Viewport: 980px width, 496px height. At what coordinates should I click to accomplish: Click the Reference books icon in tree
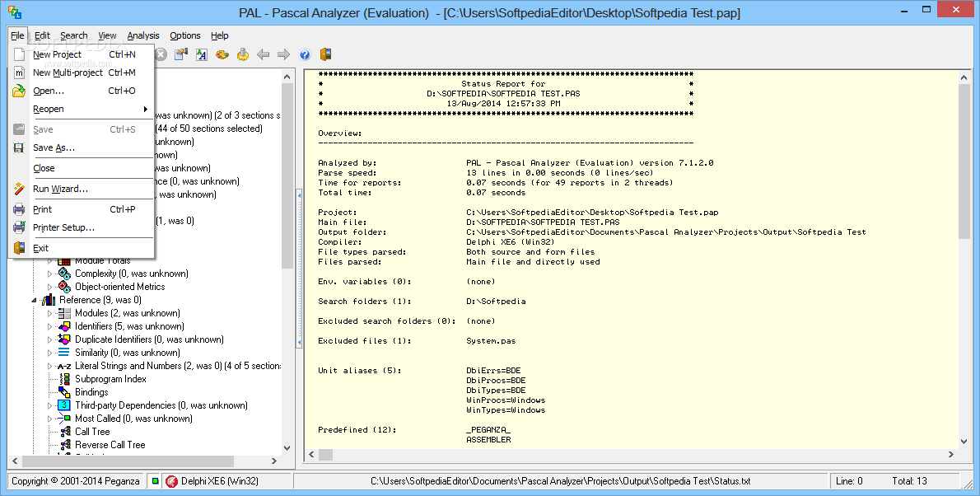click(x=49, y=300)
